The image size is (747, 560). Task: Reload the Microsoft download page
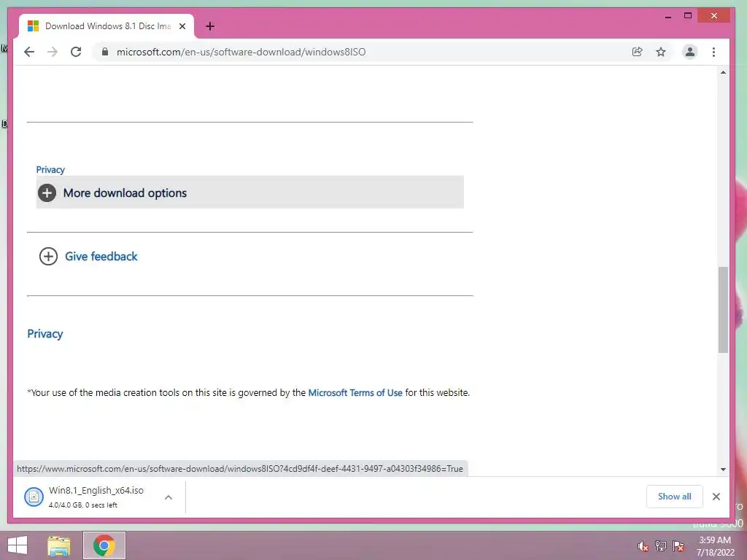pyautogui.click(x=76, y=52)
